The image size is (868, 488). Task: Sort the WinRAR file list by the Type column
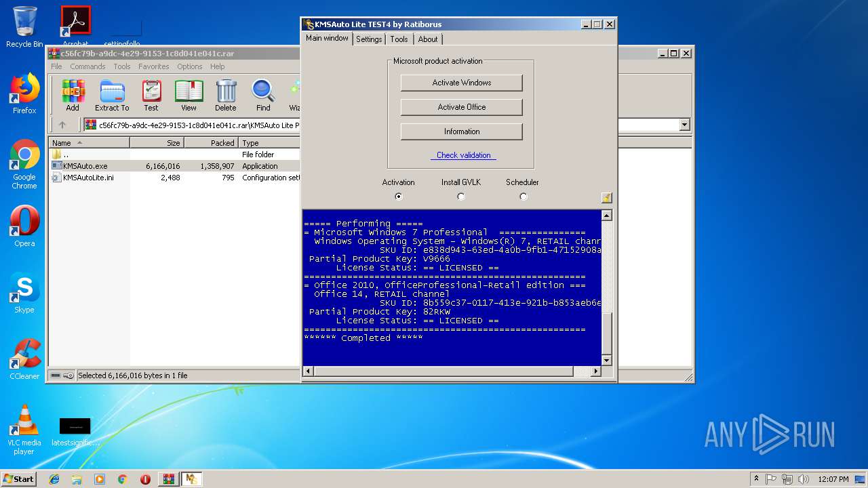coord(269,143)
